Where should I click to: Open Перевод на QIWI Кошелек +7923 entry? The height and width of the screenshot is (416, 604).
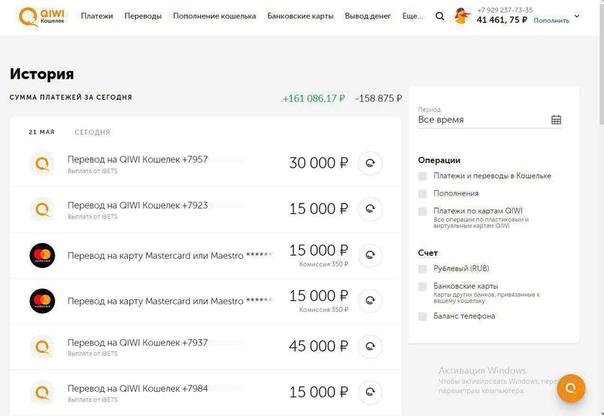point(138,205)
